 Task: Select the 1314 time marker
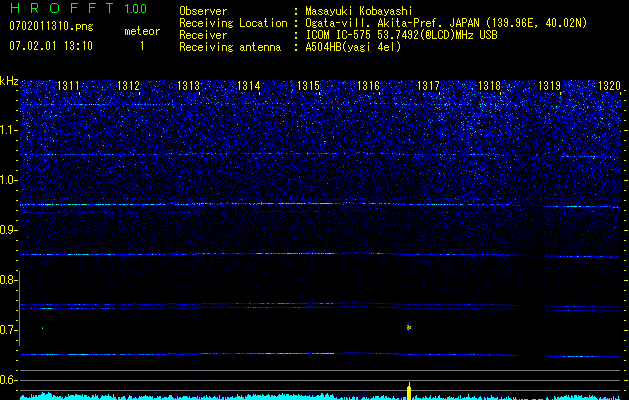pyautogui.click(x=249, y=86)
